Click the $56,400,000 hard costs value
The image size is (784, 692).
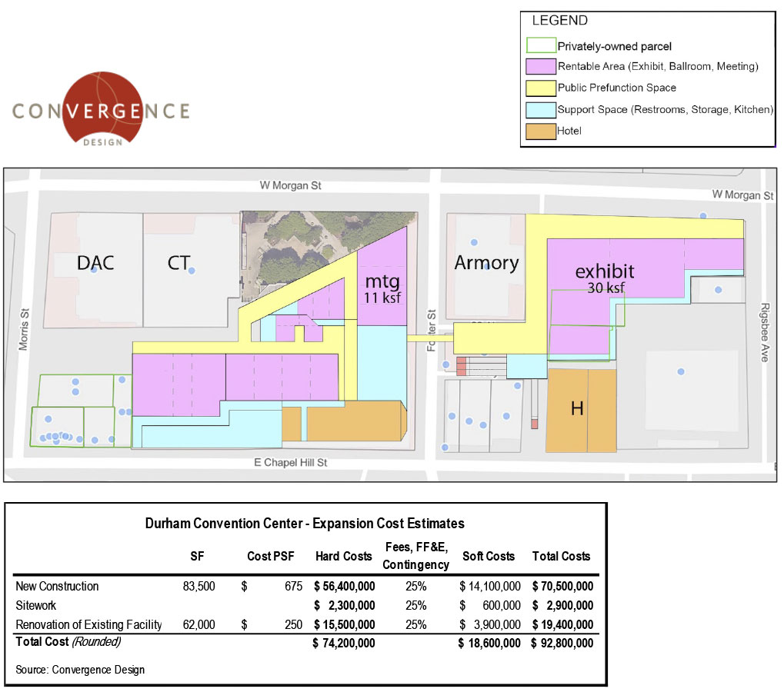pos(345,587)
